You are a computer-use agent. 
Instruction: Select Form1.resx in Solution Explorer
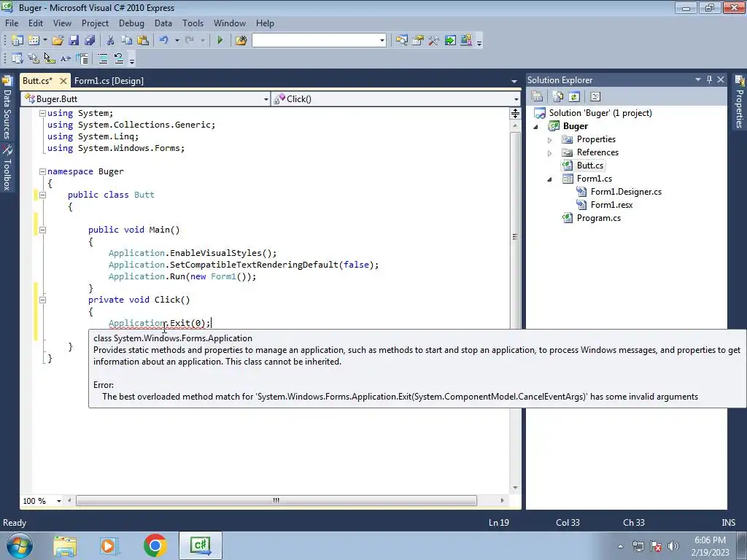click(611, 205)
